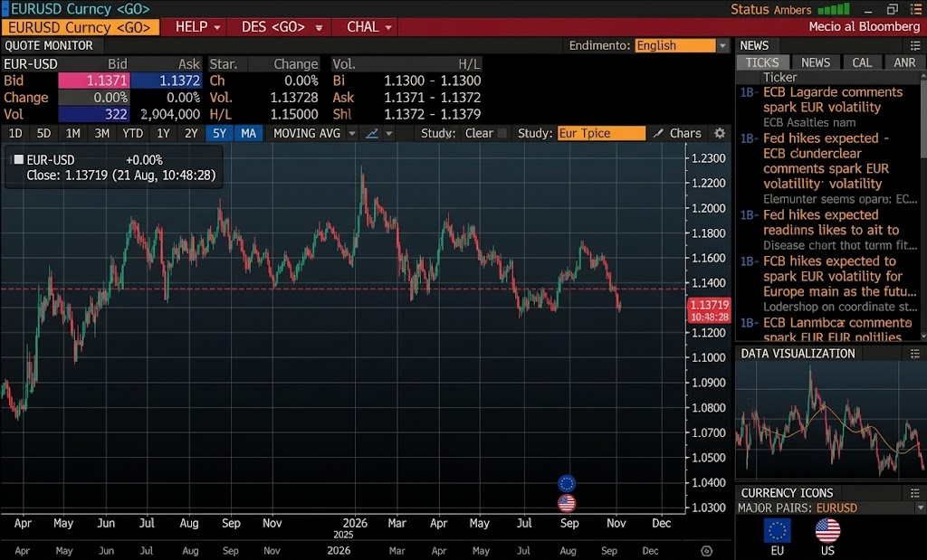Select the 3M time range
The image size is (927, 560).
101,134
